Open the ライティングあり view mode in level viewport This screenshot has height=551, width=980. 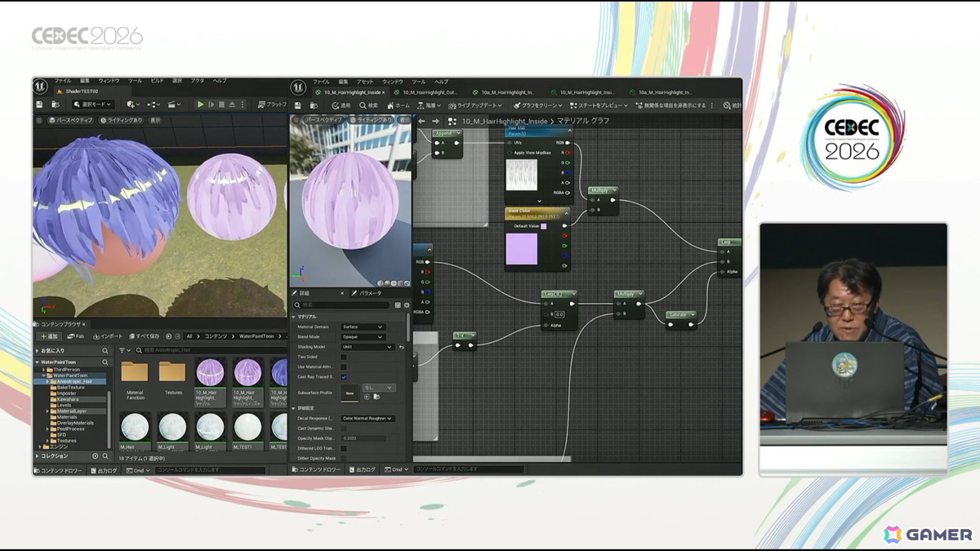pos(121,120)
